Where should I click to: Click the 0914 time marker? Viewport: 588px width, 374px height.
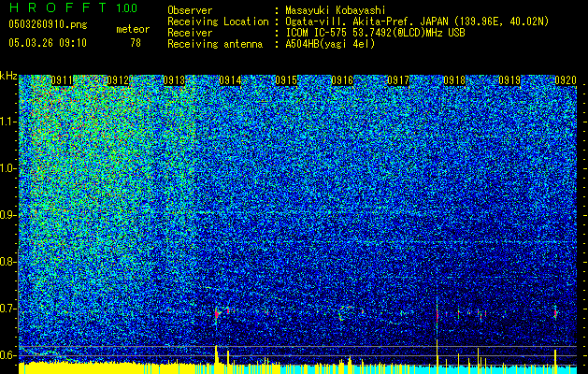pos(230,80)
